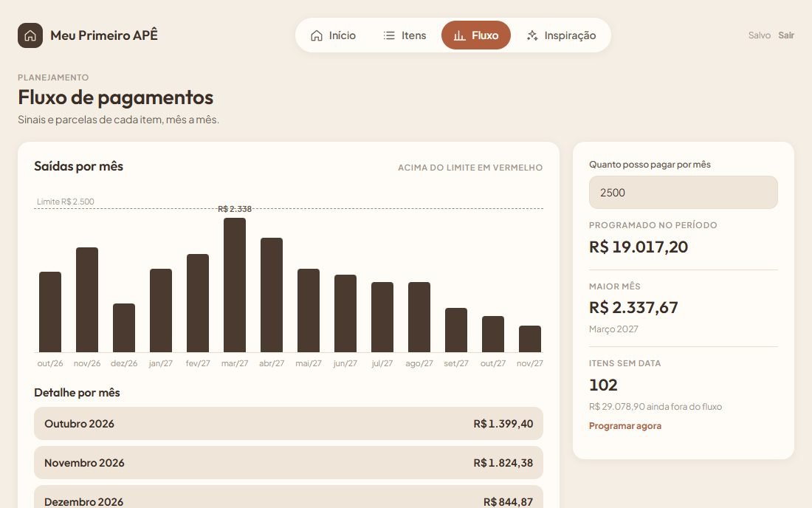Click the Fluxo de pagamentos heading
Screen dimensions: 812x508
(115, 97)
